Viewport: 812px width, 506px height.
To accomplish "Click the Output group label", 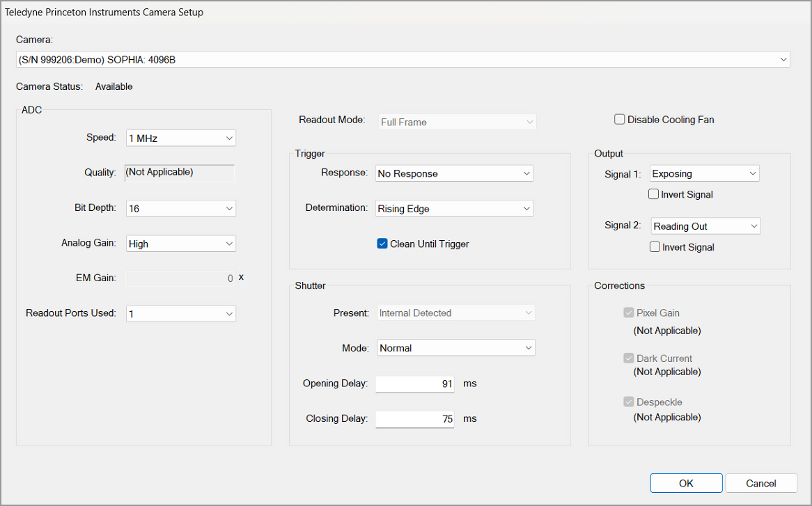I will (x=609, y=154).
